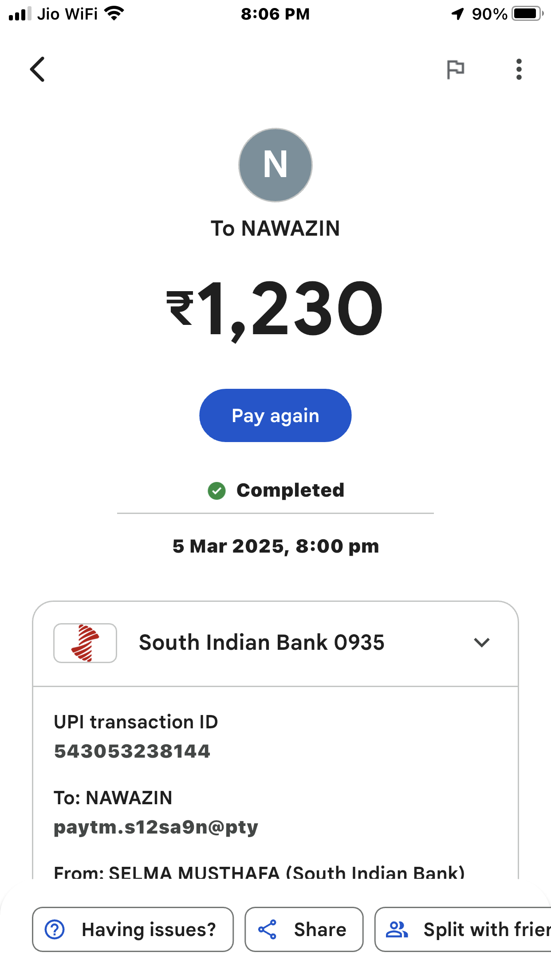The image size is (551, 980).
Task: Tap the Having issues? button
Action: click(133, 929)
